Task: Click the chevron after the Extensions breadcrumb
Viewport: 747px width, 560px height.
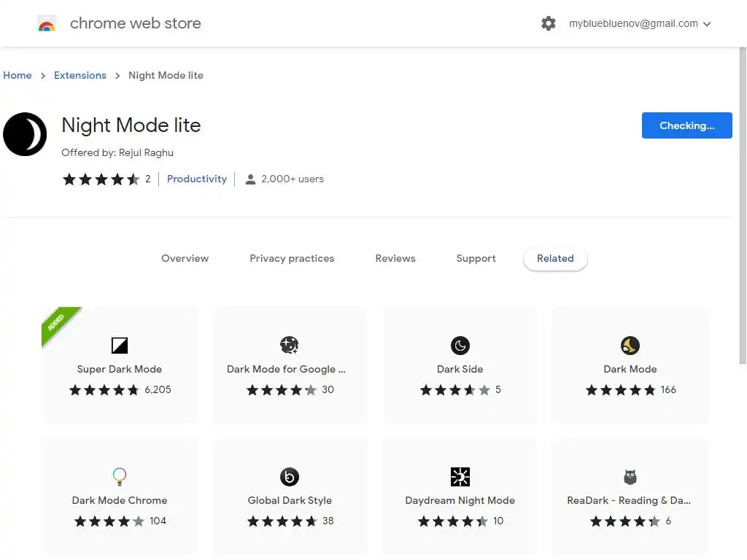Action: coord(117,76)
